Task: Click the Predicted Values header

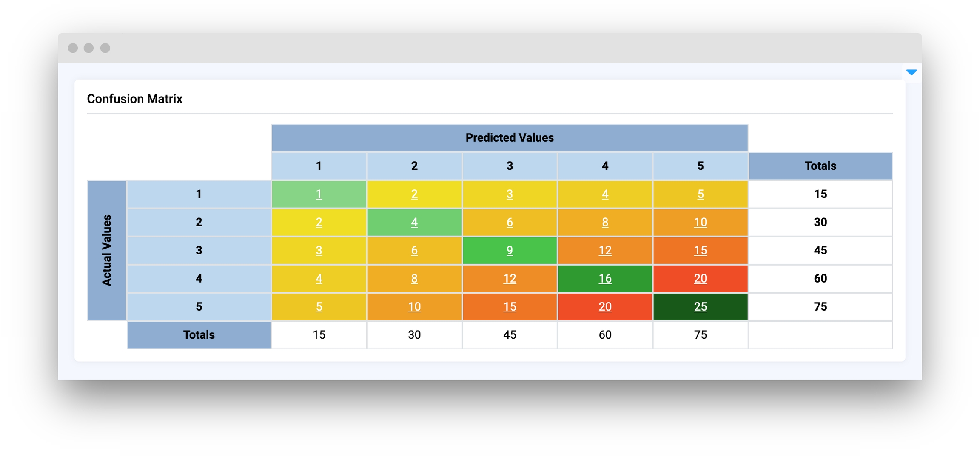Action: click(x=510, y=138)
